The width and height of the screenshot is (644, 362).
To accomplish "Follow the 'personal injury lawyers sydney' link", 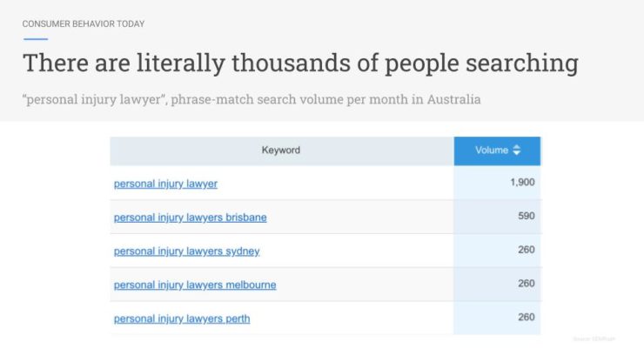I will coord(186,251).
